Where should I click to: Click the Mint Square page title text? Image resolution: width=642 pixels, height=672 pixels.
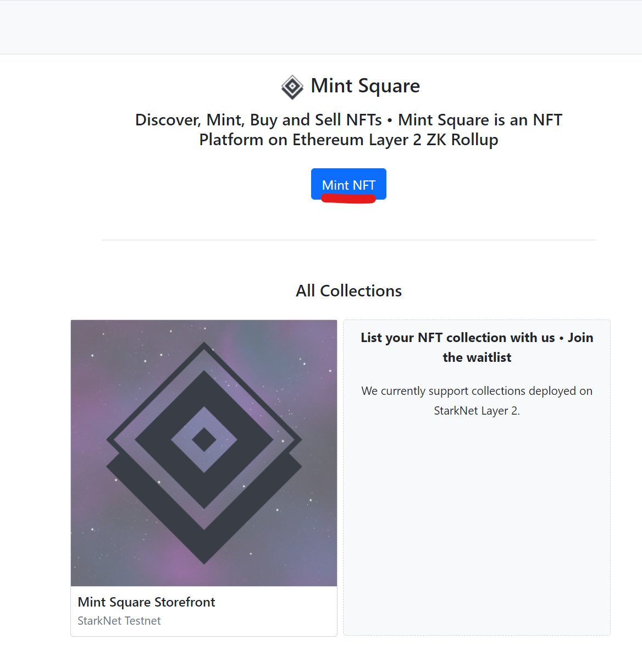click(x=365, y=86)
